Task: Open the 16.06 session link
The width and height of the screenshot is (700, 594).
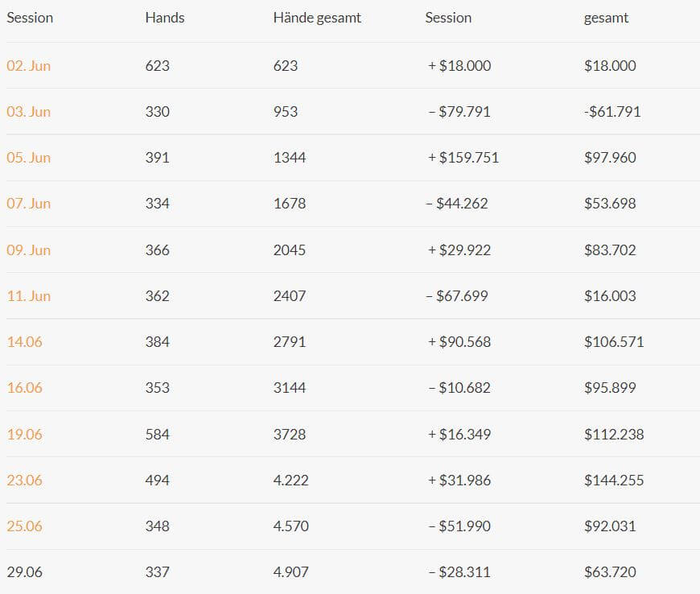Action: [x=25, y=388]
